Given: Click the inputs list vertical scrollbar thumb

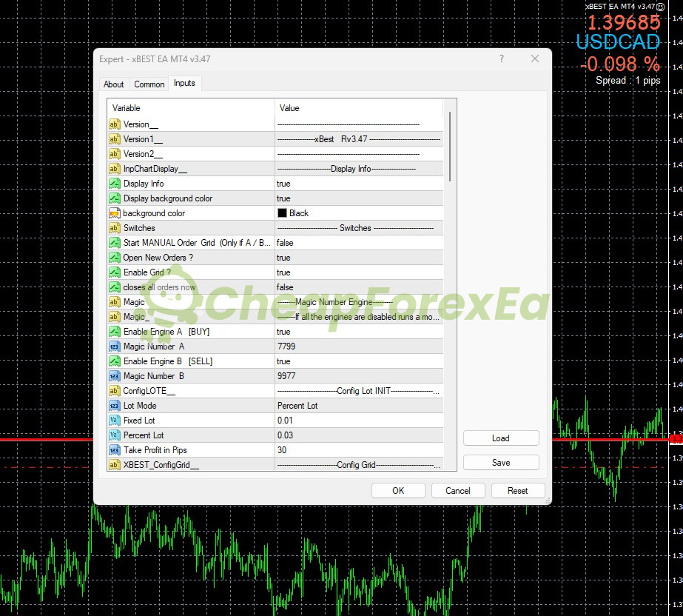Looking at the screenshot, I should [449, 147].
